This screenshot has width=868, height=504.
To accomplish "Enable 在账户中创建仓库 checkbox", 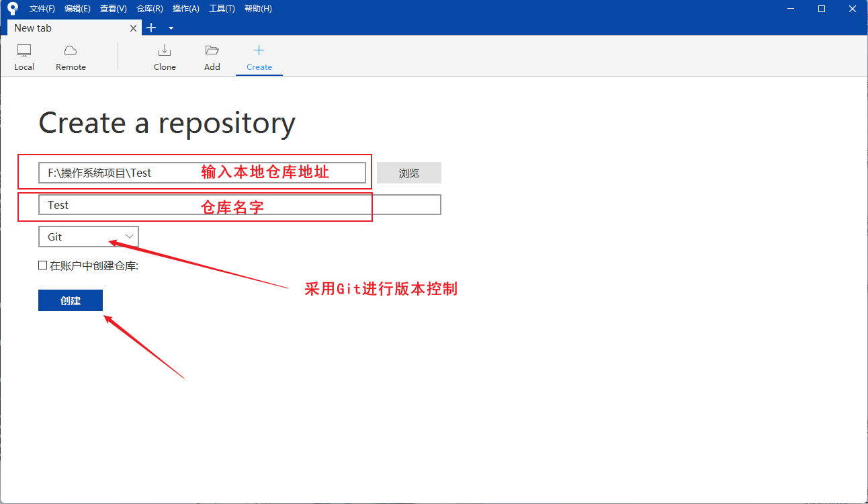I will [42, 265].
